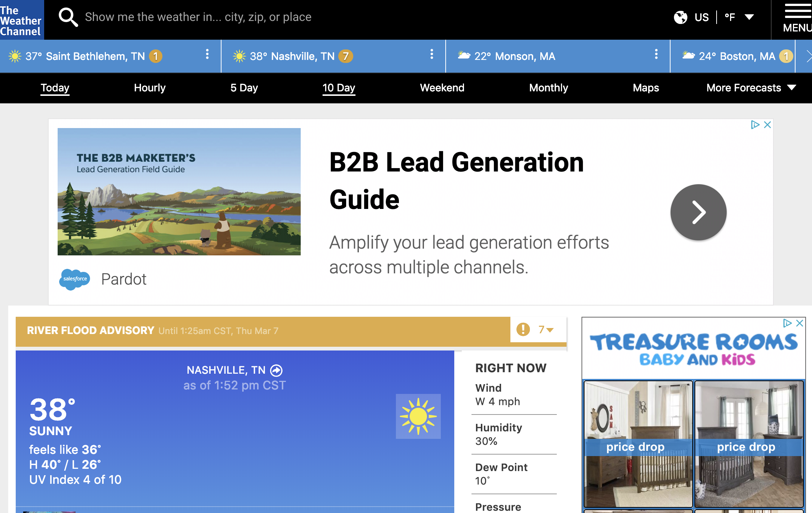Image resolution: width=812 pixels, height=513 pixels.
Task: Click the right price drop crib image
Action: [x=749, y=444]
